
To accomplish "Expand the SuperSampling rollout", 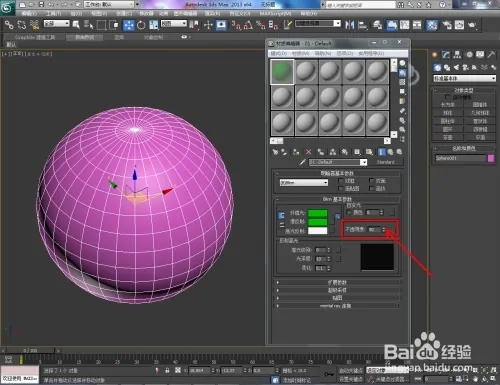I will point(338,290).
